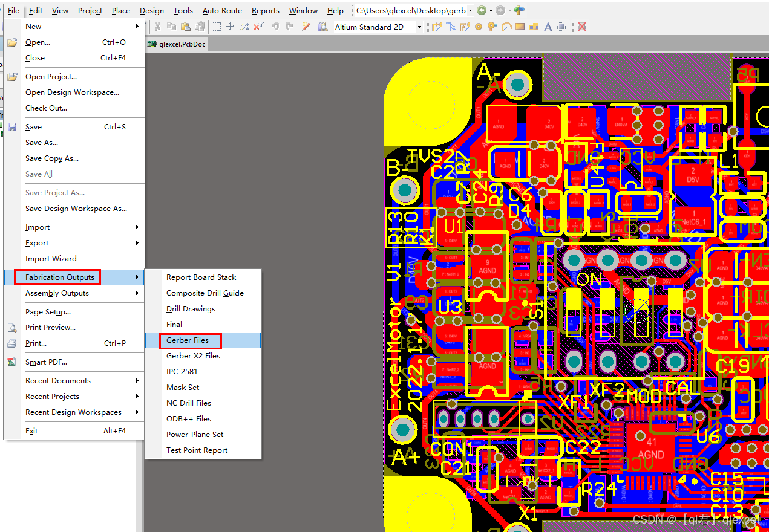The width and height of the screenshot is (769, 532).
Task: Select the Place Via tool
Action: 492,27
